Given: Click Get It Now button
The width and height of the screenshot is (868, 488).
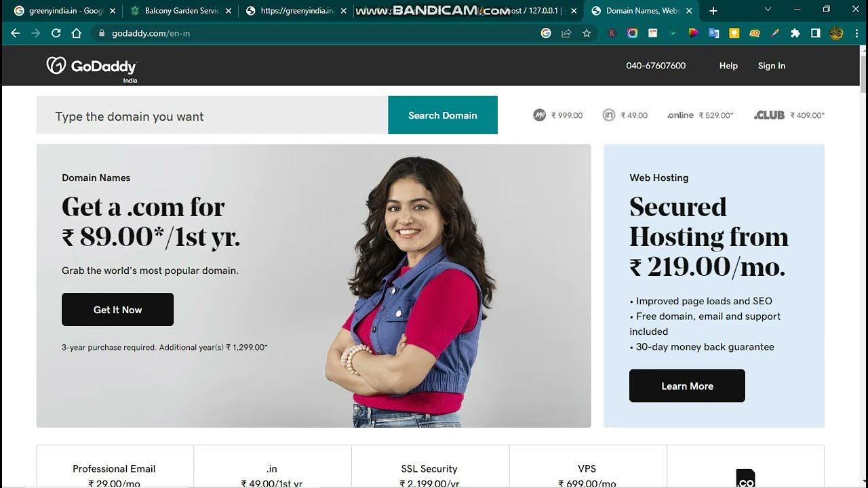Looking at the screenshot, I should [118, 310].
